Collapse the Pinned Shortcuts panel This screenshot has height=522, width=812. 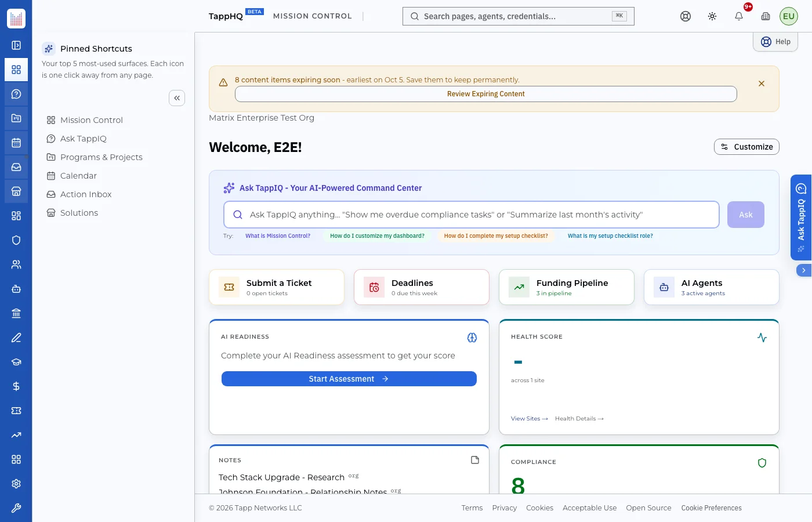(x=177, y=98)
